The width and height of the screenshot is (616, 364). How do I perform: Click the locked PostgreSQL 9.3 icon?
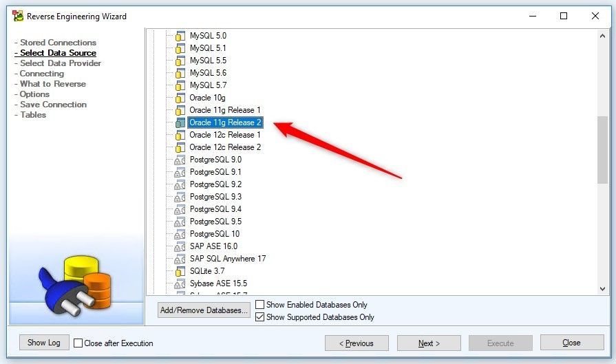180,197
